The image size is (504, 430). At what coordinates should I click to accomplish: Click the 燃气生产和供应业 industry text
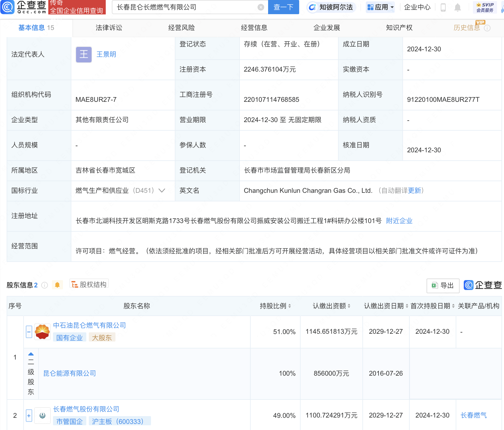coord(102,191)
